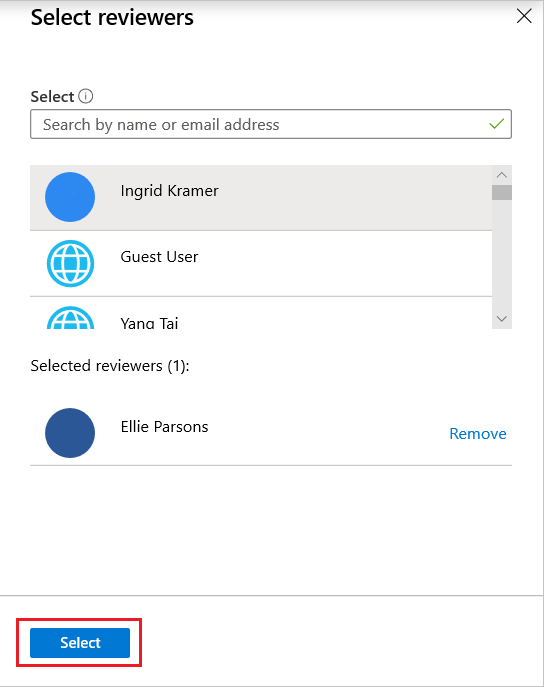Remove Ellie Parsons from selected reviewers
Screen dimensions: 544x687
click(x=478, y=433)
